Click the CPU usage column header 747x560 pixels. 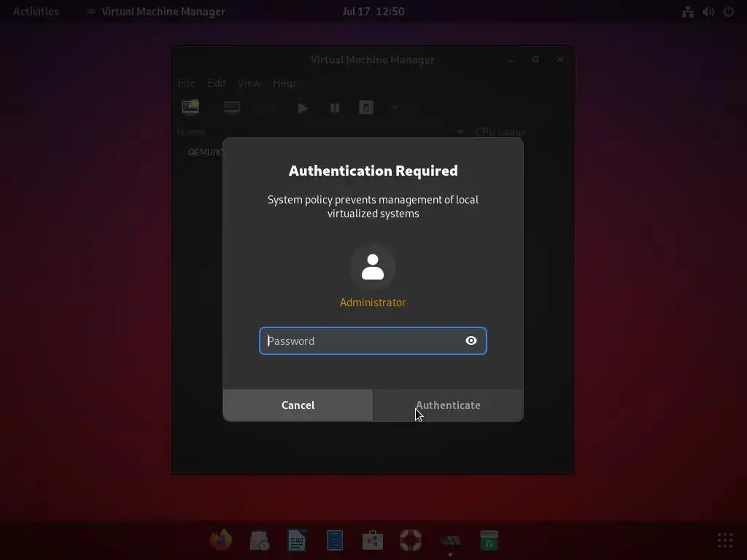coord(501,132)
